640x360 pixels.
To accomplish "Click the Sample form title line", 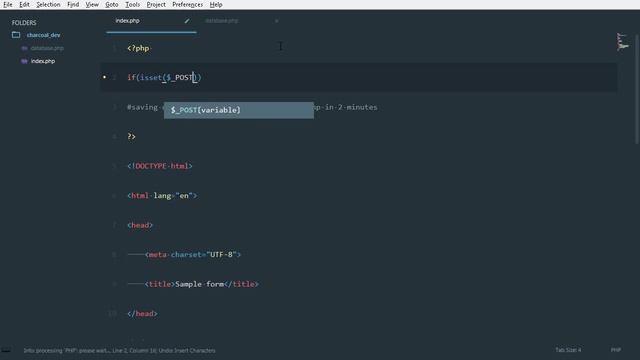I will pyautogui.click(x=202, y=284).
